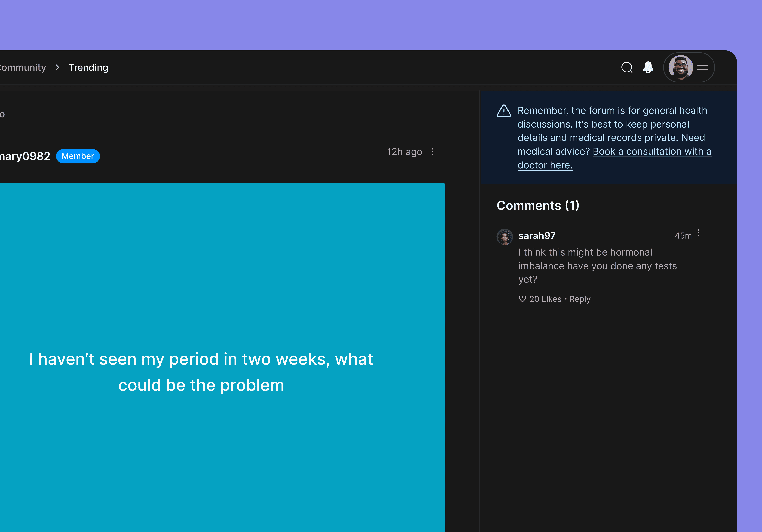Select the Trending breadcrumb item
The height and width of the screenshot is (532, 762).
88,67
